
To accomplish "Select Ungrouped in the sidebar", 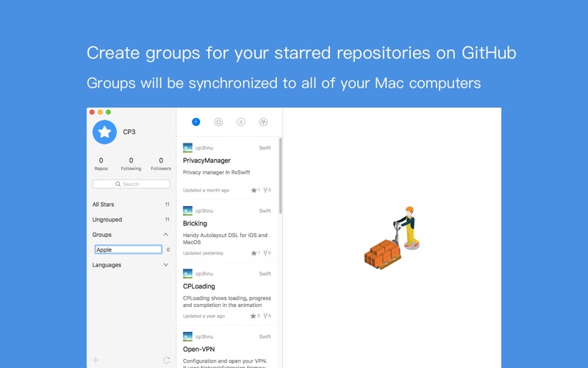I will [131, 219].
